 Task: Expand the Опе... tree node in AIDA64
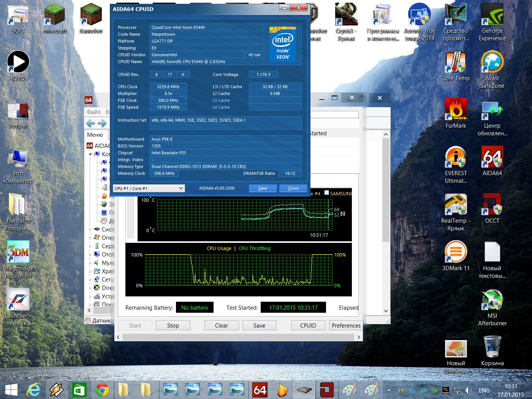(x=90, y=238)
